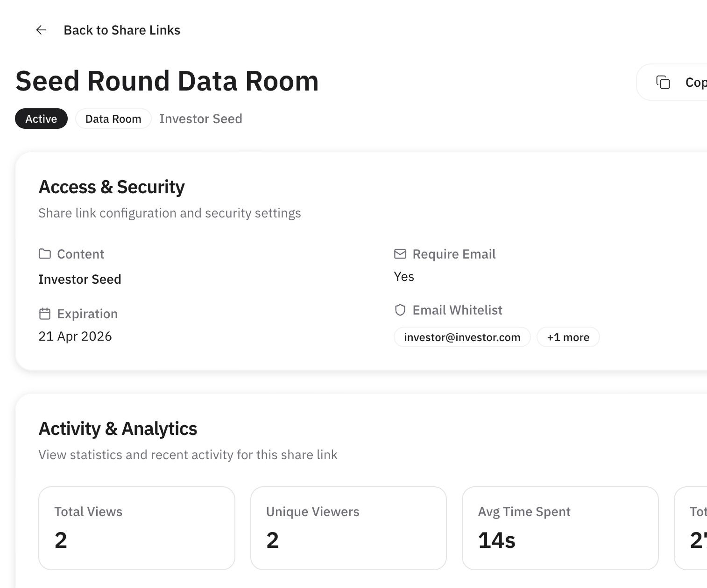Click the Data Room badge
This screenshot has width=707, height=588.
coord(113,119)
